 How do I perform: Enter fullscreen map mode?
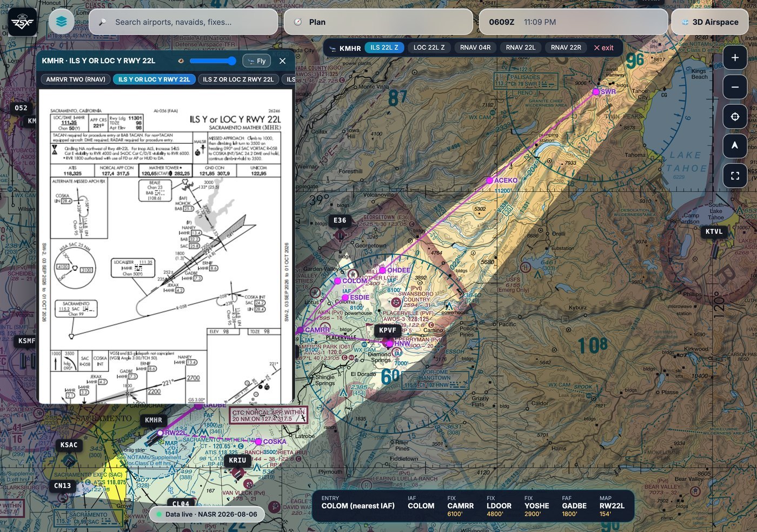(735, 176)
